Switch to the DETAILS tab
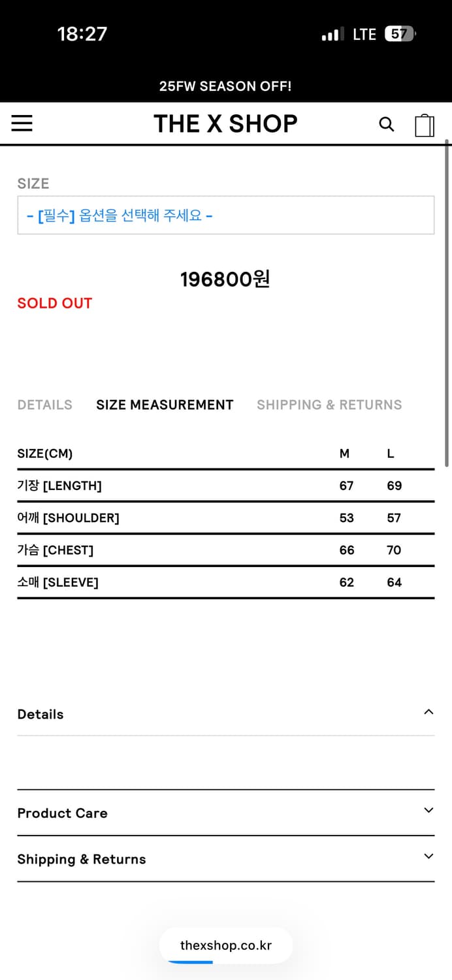The height and width of the screenshot is (980, 452). (44, 405)
